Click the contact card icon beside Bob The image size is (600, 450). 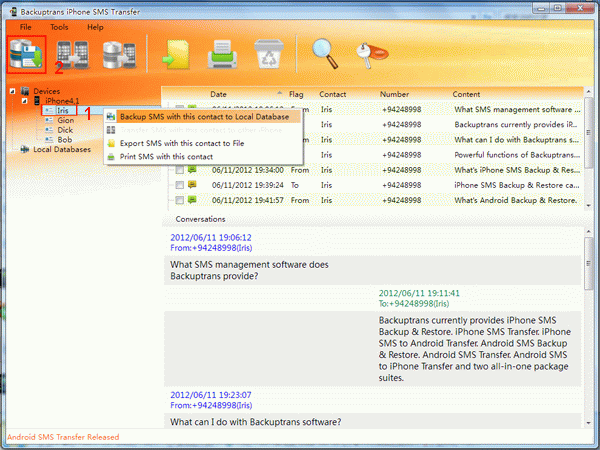49,140
